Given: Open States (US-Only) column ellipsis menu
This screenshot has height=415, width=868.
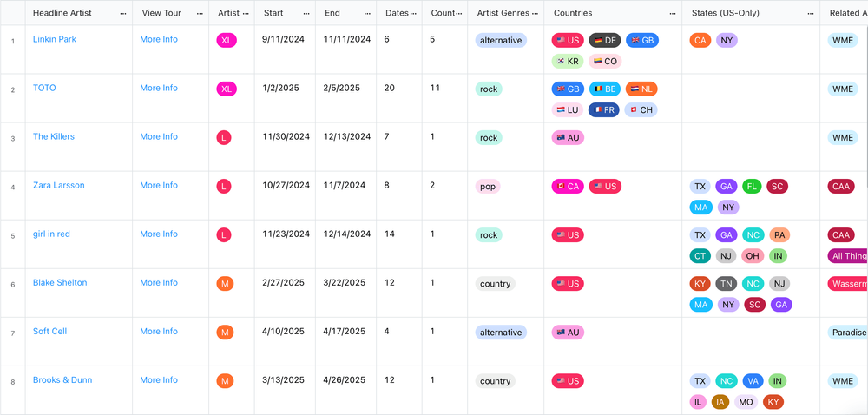Looking at the screenshot, I should point(811,13).
